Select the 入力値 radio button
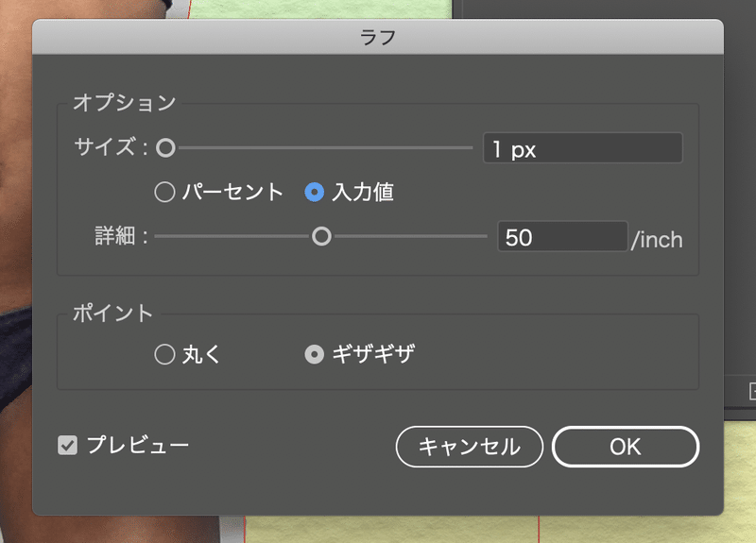This screenshot has height=543, width=756. tap(315, 193)
